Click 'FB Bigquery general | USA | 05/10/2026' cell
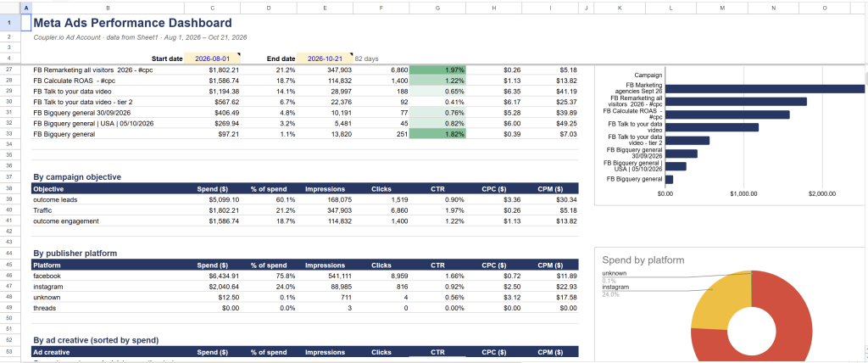 (108, 123)
